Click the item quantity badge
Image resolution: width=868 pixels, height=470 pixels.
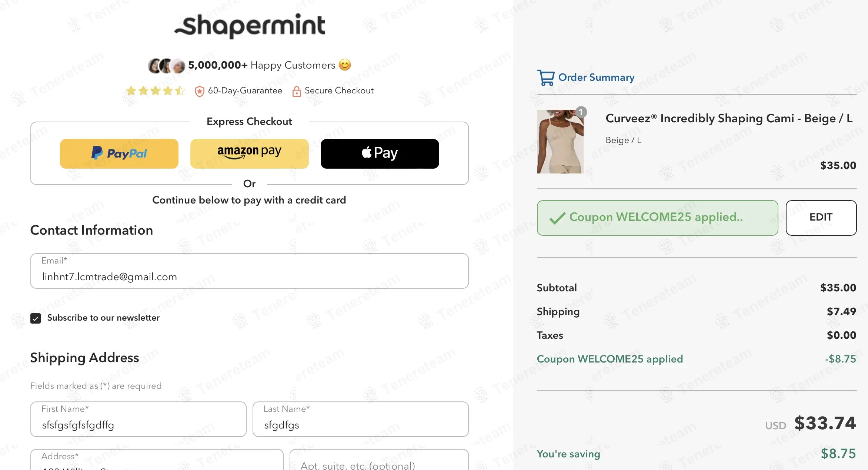click(581, 112)
